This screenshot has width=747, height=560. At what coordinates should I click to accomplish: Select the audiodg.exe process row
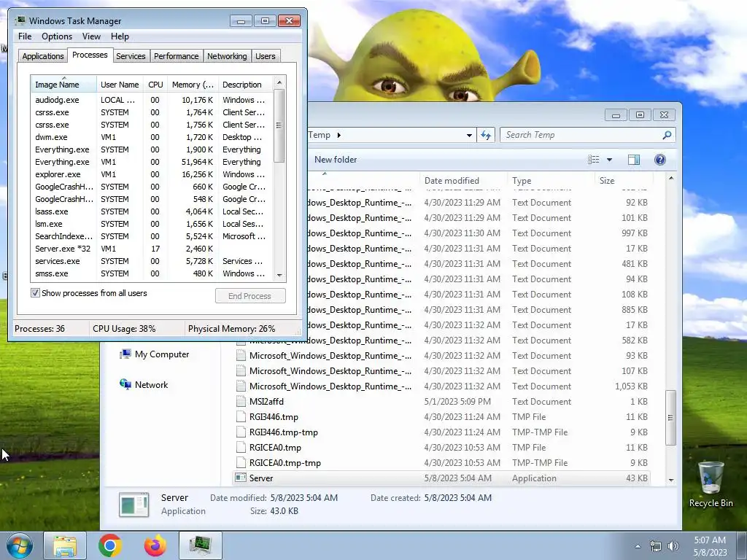point(152,100)
